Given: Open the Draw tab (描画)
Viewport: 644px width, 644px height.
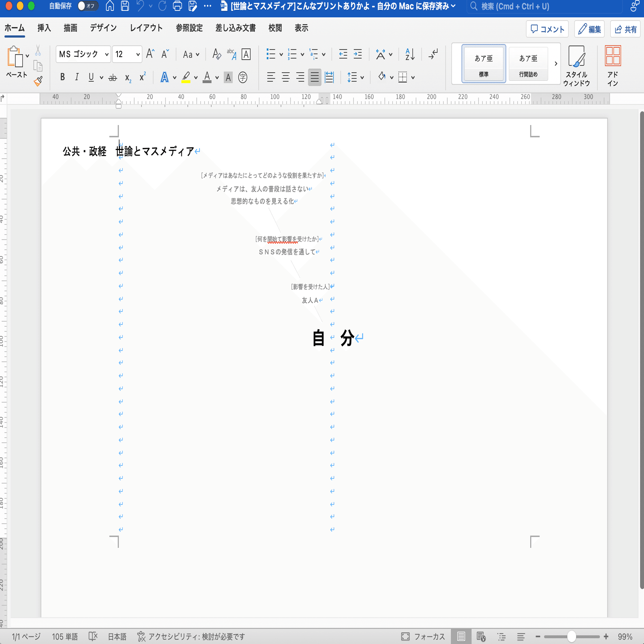Looking at the screenshot, I should click(70, 28).
